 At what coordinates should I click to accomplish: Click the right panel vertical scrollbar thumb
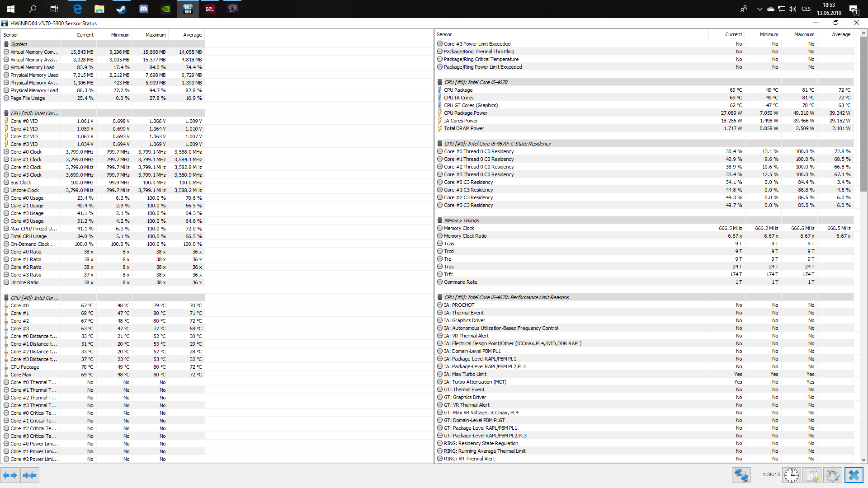point(863,113)
